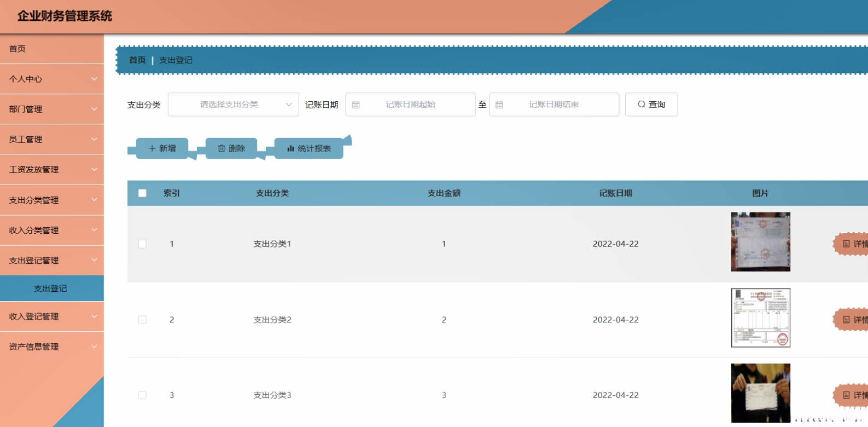Click the 新增 add button

tap(162, 148)
